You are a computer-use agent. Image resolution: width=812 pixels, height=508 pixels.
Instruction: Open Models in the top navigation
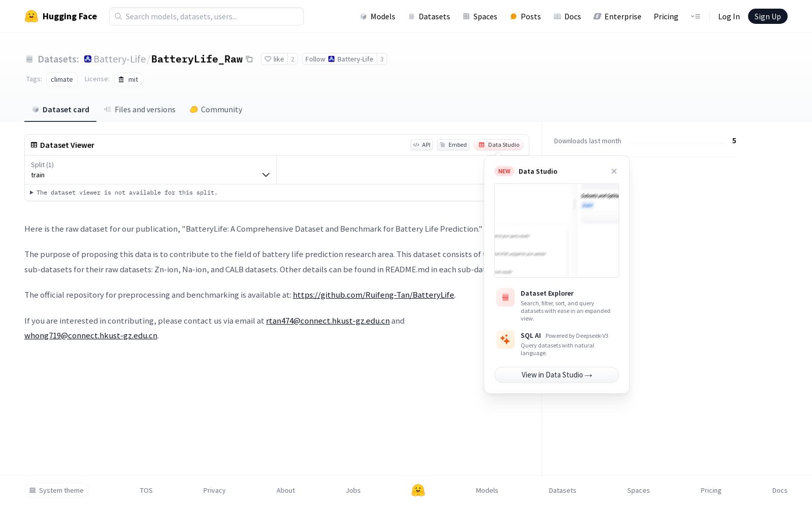pos(378,17)
